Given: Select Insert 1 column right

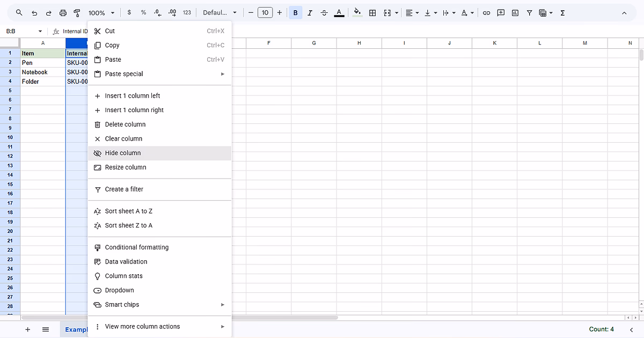Looking at the screenshot, I should click(159, 110).
